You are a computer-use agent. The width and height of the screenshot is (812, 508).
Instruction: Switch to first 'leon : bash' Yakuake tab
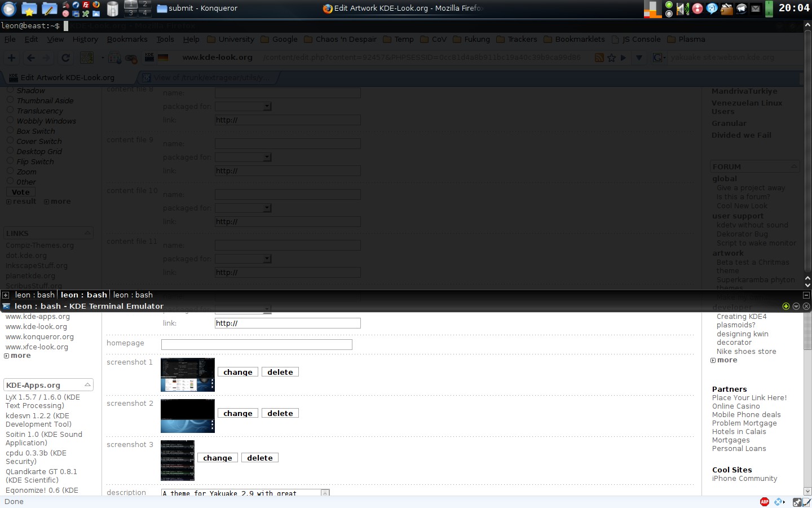pyautogui.click(x=35, y=295)
